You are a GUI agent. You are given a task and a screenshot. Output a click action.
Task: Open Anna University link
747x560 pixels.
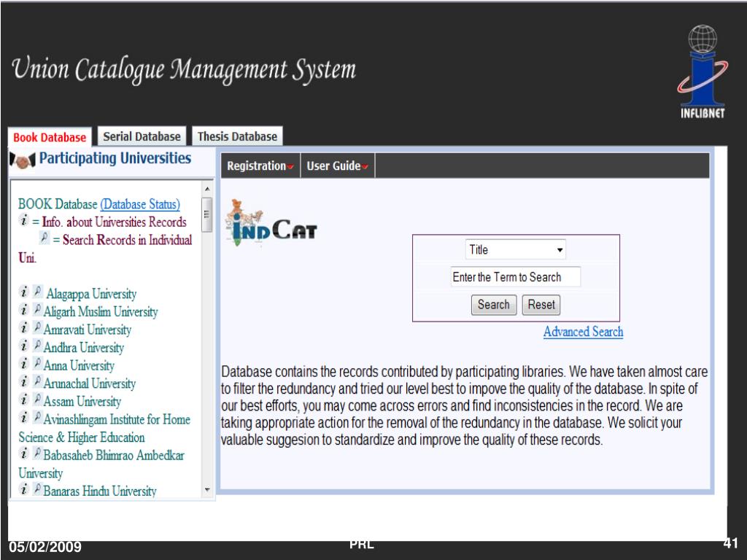[79, 366]
